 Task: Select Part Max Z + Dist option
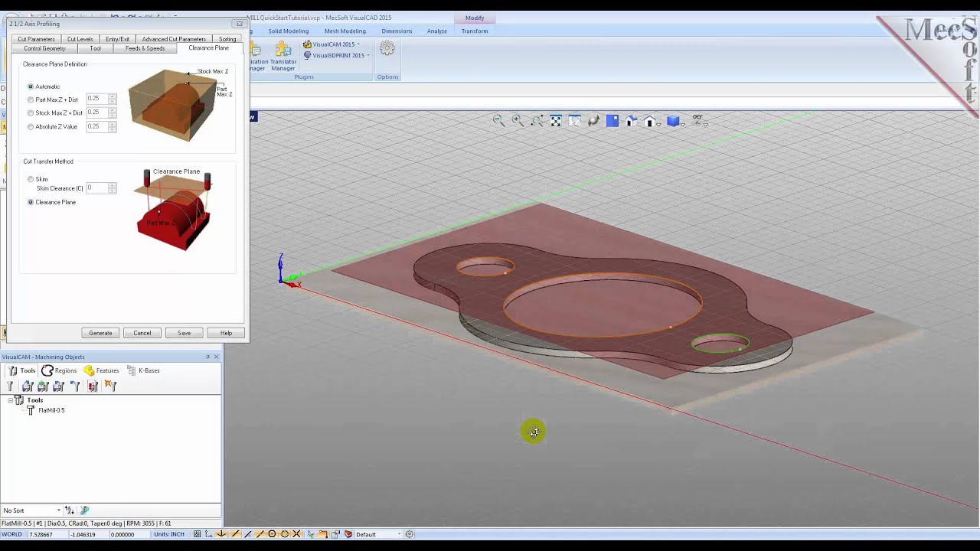31,99
